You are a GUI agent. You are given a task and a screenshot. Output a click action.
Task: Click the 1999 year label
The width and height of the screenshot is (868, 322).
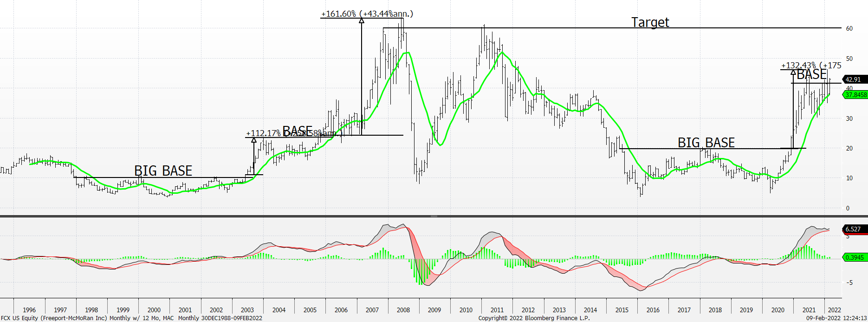pos(123,310)
